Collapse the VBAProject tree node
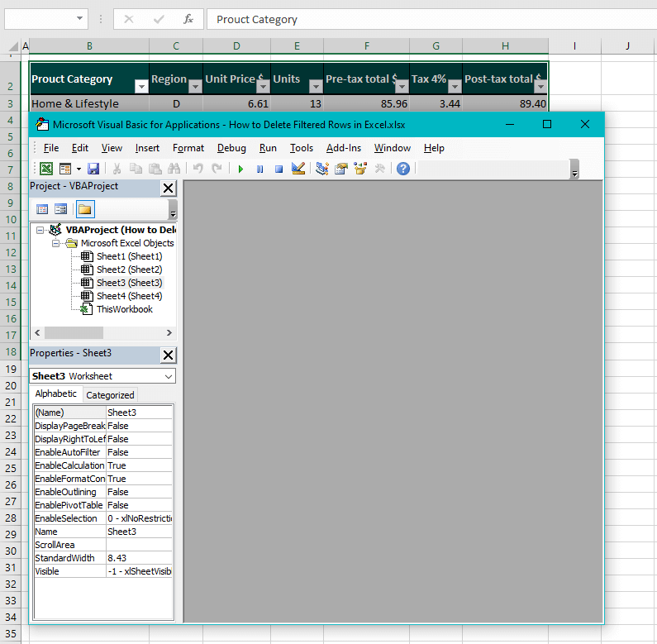Image resolution: width=657 pixels, height=644 pixels. (x=40, y=230)
